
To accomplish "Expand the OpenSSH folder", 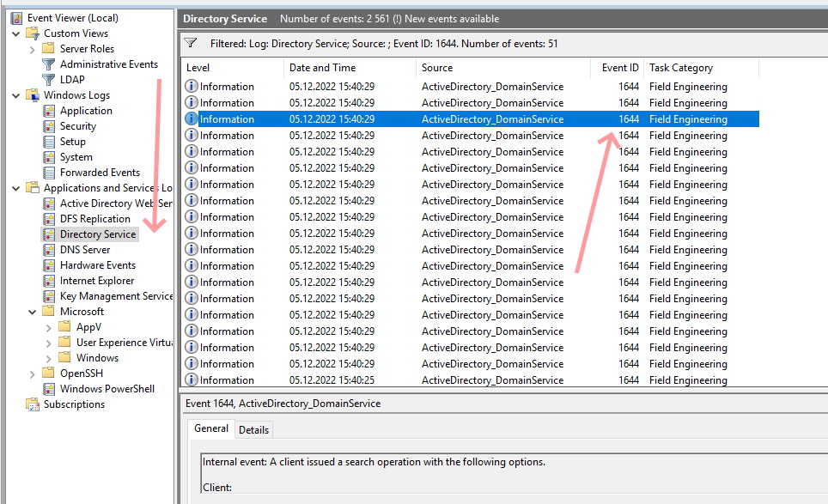I will (33, 373).
